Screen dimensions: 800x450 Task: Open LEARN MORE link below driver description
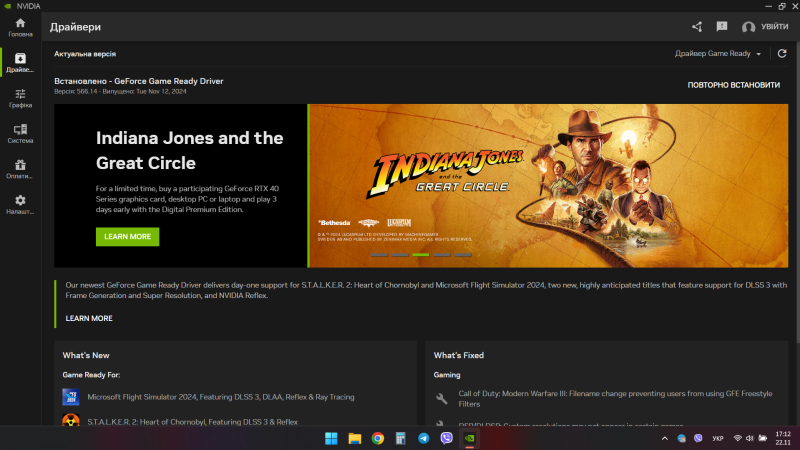(89, 318)
